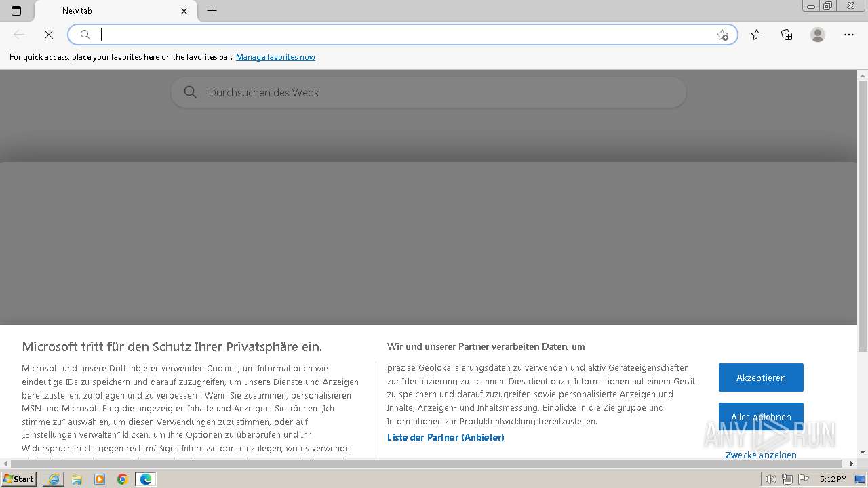The image size is (868, 488).
Task: Click the search icon in address bar
Action: click(x=85, y=35)
